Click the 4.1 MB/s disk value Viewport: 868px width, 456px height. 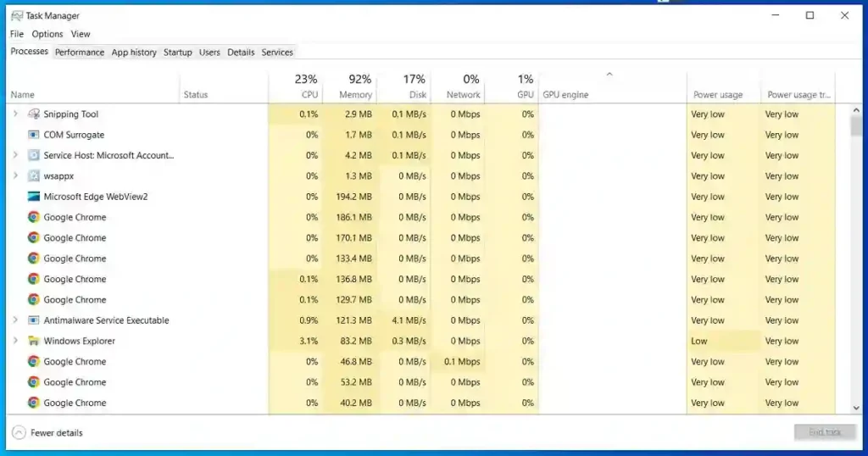coord(408,320)
